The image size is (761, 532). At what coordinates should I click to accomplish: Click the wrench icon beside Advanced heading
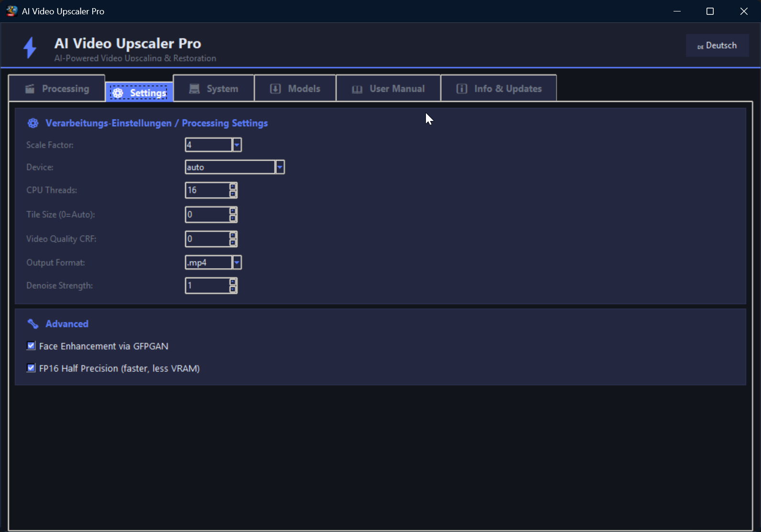(x=33, y=324)
